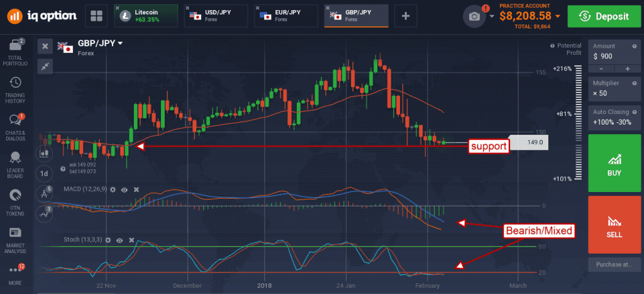Click the potential profit scale bar
644x294 pixels.
pos(579,123)
